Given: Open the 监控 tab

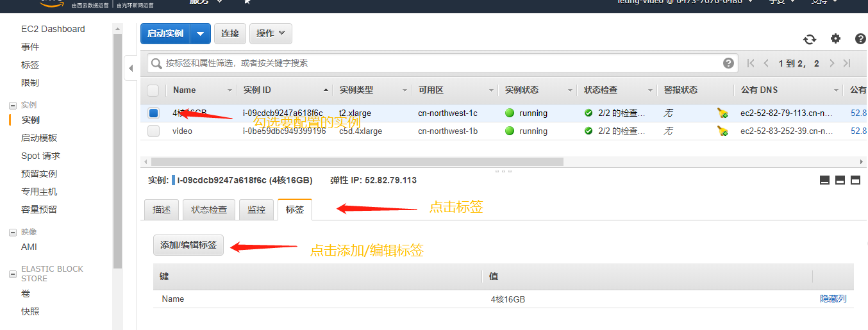Looking at the screenshot, I should pyautogui.click(x=256, y=210).
